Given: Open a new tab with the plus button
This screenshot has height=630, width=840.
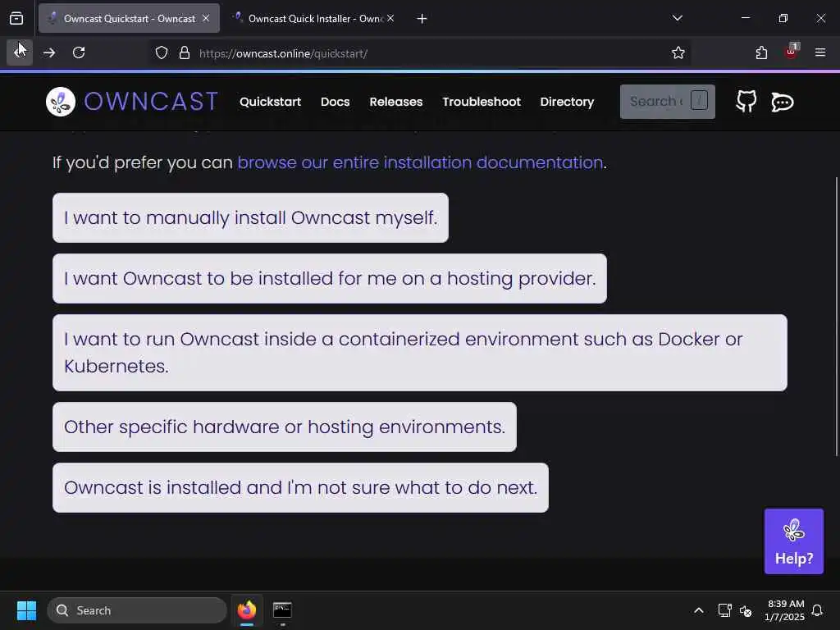Looking at the screenshot, I should tap(422, 19).
